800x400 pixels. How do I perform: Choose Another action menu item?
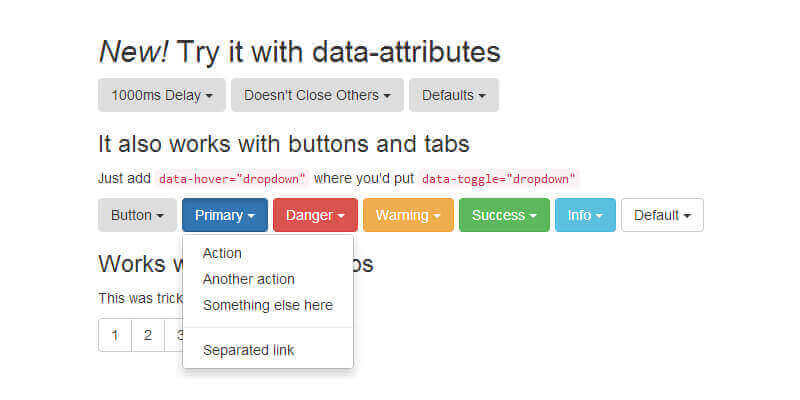tap(248, 279)
